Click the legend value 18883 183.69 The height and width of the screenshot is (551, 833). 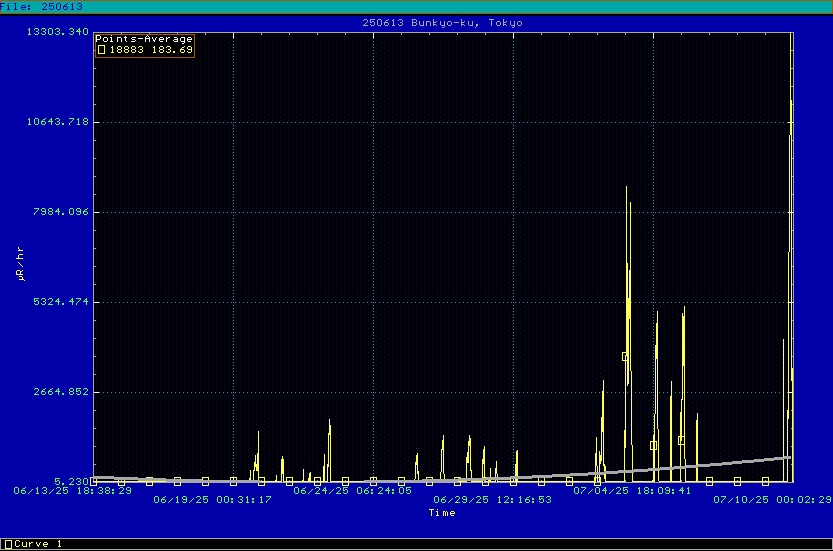[151, 49]
